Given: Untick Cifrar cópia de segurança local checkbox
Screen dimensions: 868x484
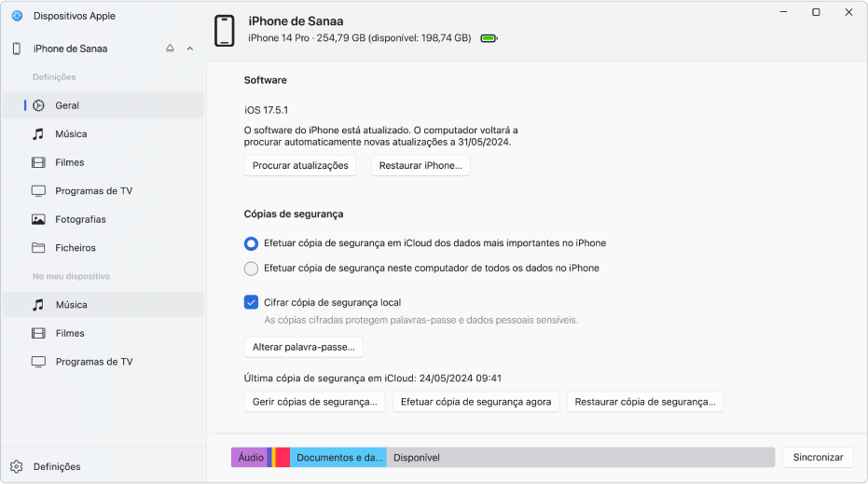Looking at the screenshot, I should tap(251, 302).
